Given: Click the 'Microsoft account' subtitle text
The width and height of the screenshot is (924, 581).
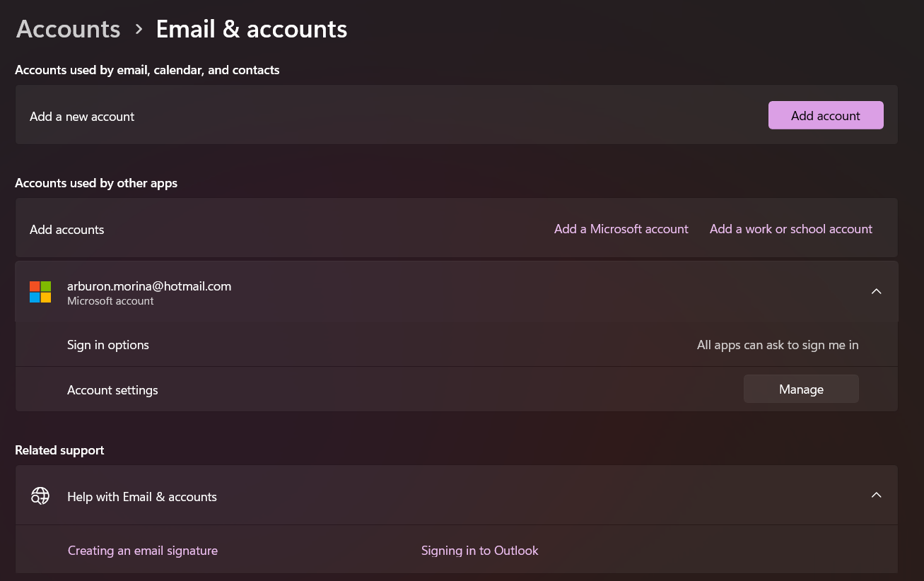Looking at the screenshot, I should coord(110,301).
